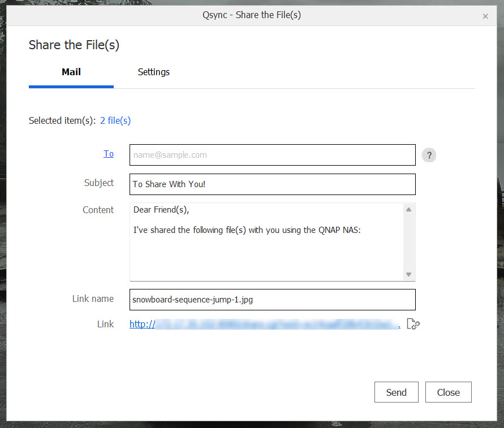Image resolution: width=504 pixels, height=428 pixels.
Task: Switch to the Settings tab
Action: (x=153, y=72)
